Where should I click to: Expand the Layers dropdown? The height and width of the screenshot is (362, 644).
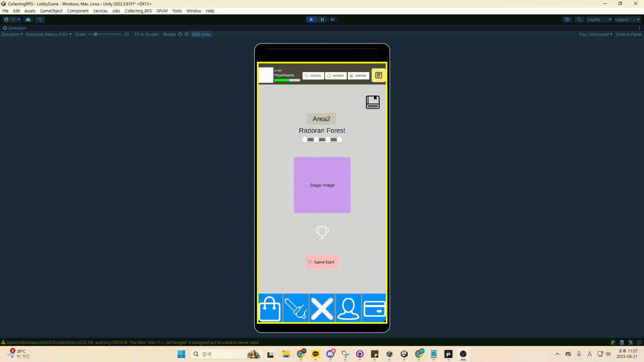(x=599, y=19)
